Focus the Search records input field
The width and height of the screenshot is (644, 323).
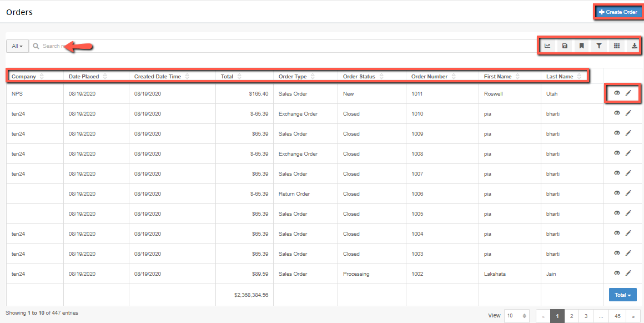283,46
